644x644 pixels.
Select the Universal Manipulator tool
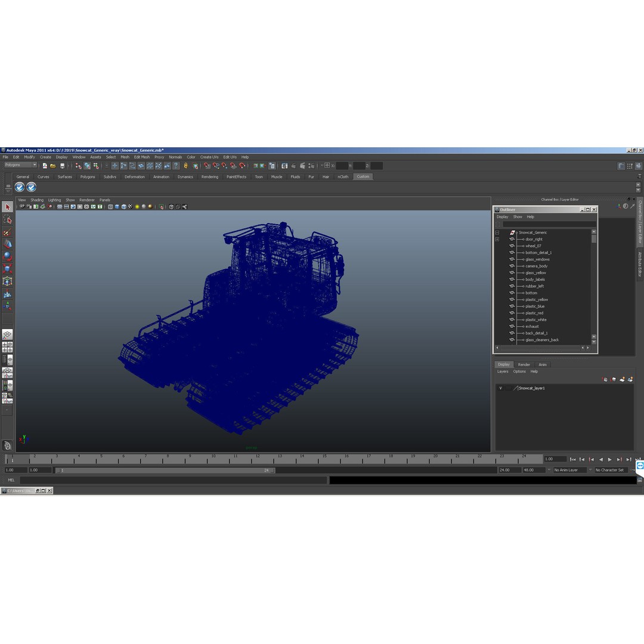pos(7,281)
